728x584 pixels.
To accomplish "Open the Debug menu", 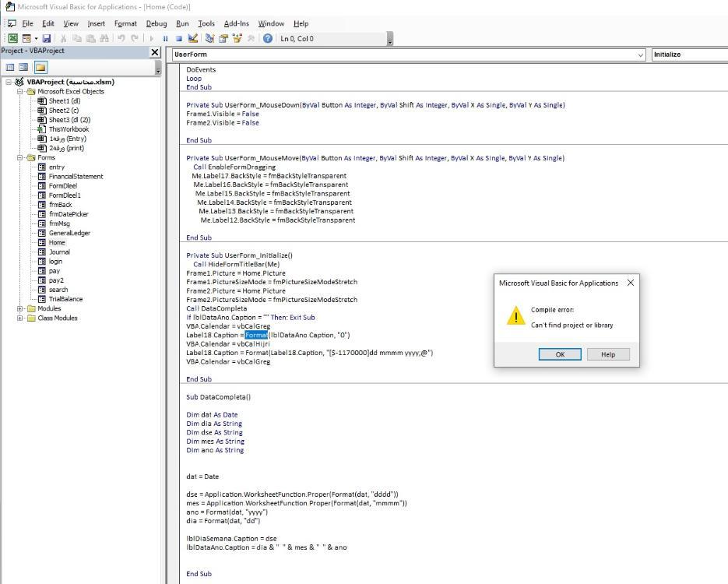I will click(x=157, y=23).
